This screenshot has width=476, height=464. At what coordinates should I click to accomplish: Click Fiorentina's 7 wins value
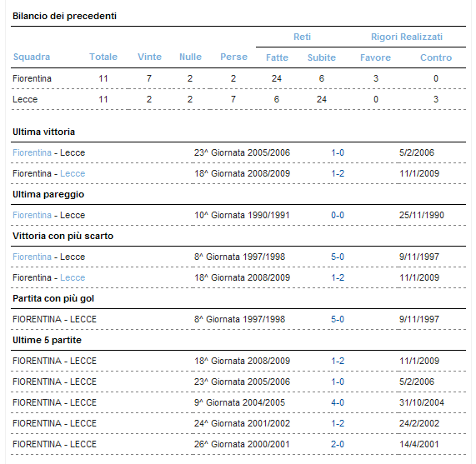[x=149, y=78]
